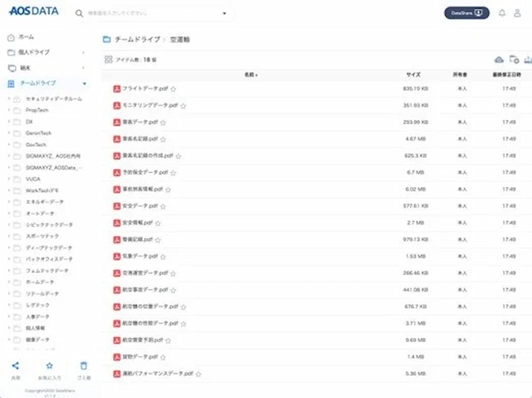
Task: Open 個人ドライブ in the sidebar
Action: pyautogui.click(x=34, y=52)
